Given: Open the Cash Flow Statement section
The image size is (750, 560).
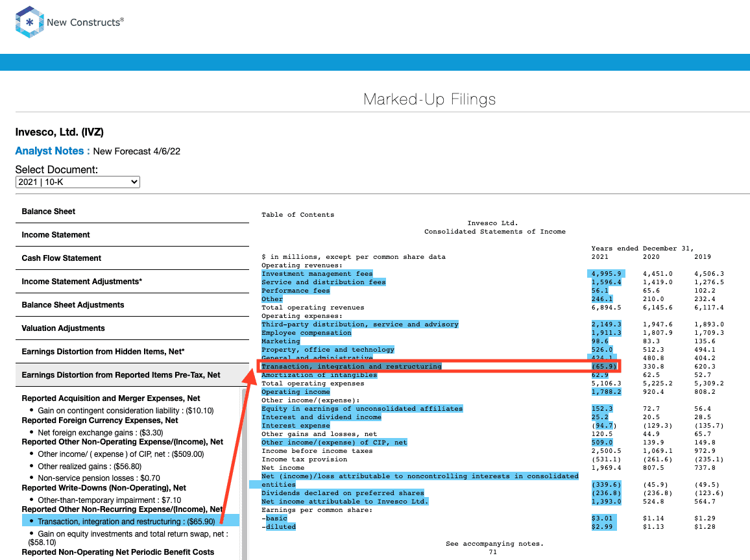Looking at the screenshot, I should click(x=132, y=258).
